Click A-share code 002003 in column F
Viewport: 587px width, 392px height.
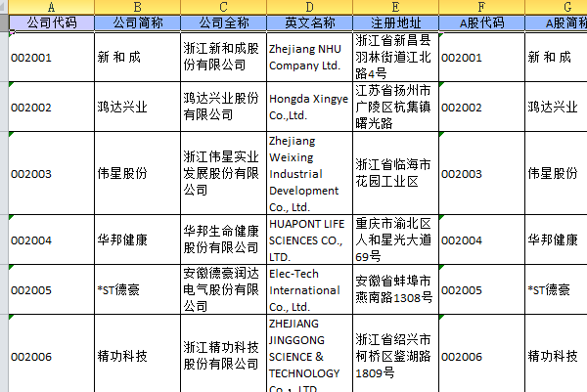coord(481,173)
